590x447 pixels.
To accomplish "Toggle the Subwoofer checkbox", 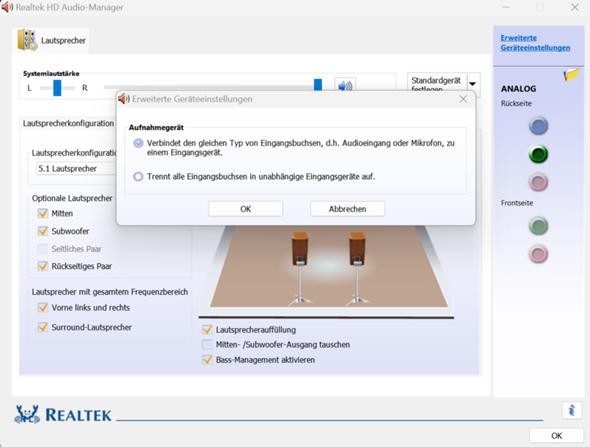I will coord(43,231).
